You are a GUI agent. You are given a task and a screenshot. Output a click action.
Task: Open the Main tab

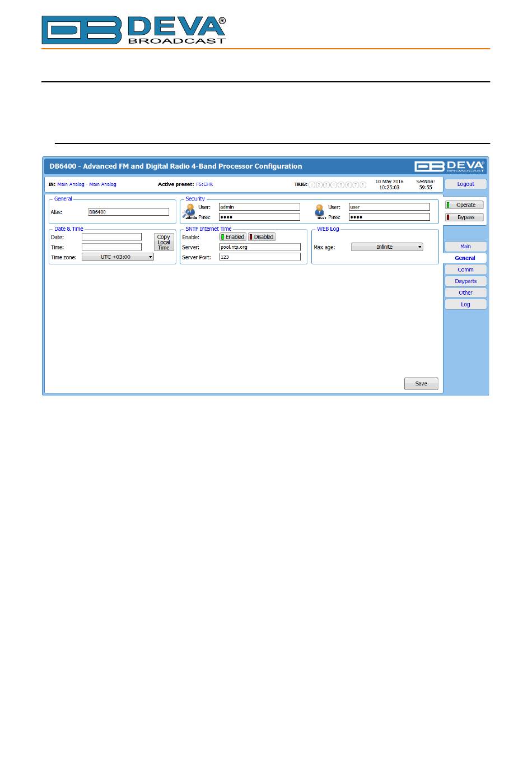465,247
